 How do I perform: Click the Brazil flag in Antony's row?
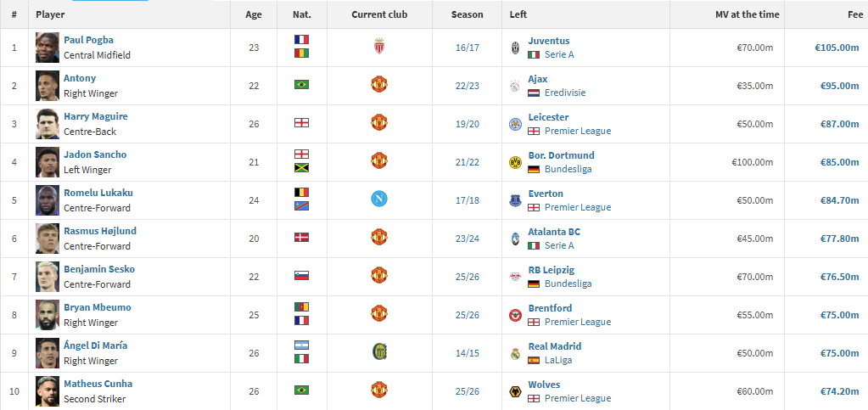pos(302,85)
